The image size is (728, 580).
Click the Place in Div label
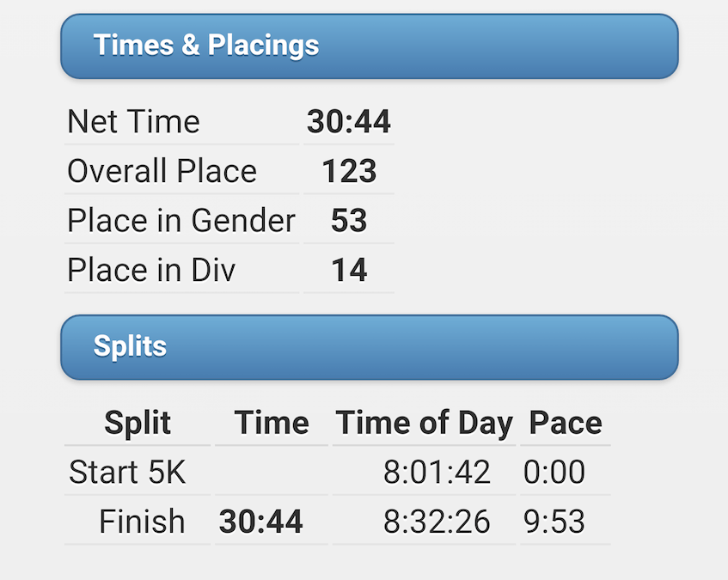(x=151, y=271)
